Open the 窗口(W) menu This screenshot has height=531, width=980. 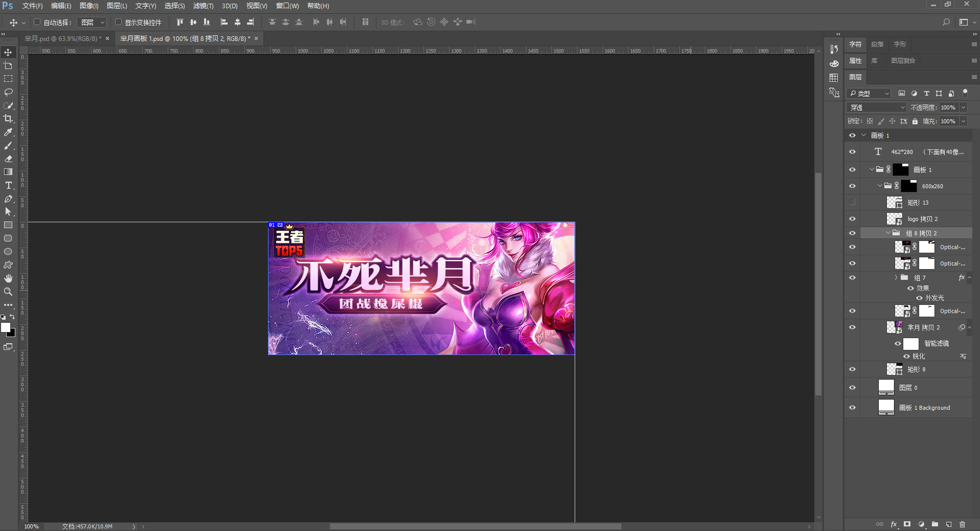click(287, 6)
